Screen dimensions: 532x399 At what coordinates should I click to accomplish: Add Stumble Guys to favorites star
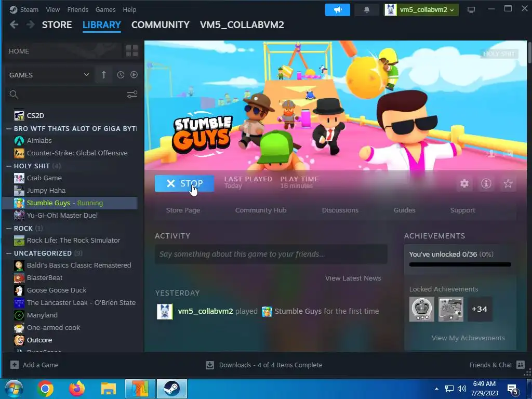(508, 183)
